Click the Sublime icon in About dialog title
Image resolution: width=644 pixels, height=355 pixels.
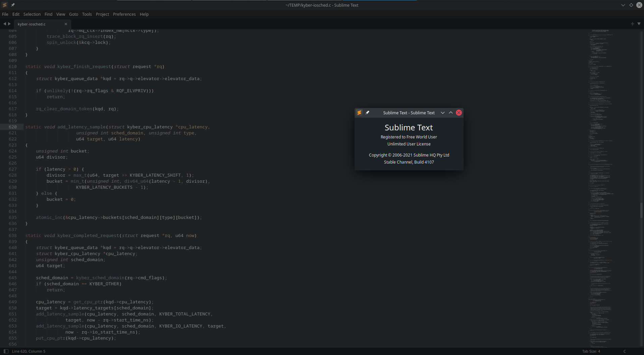pos(359,113)
